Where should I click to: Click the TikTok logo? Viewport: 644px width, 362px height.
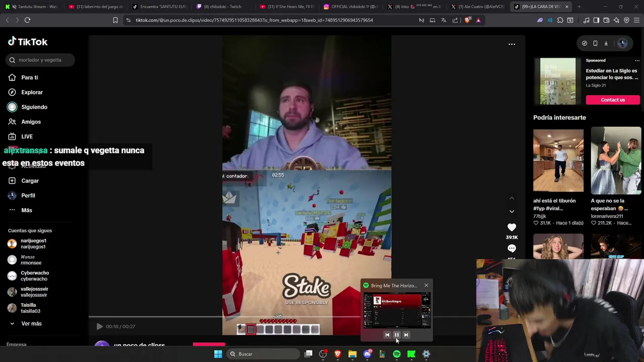pyautogui.click(x=28, y=42)
